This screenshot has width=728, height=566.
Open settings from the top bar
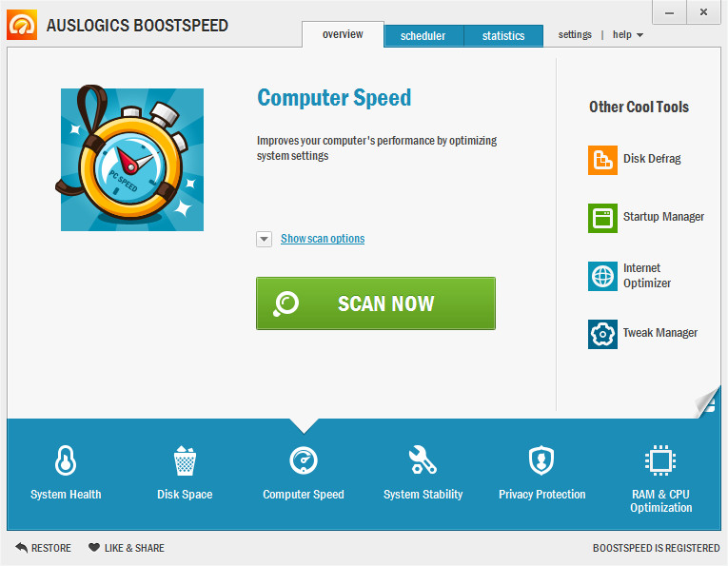(x=575, y=35)
